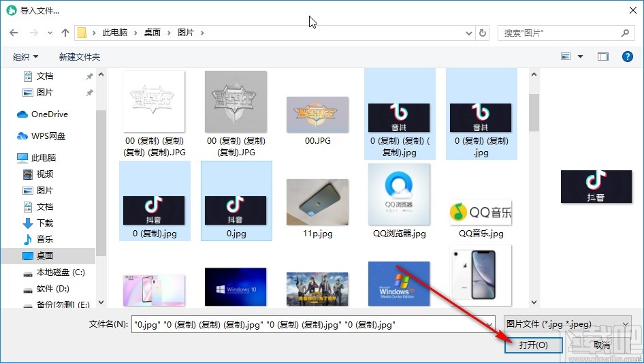Image resolution: width=644 pixels, height=363 pixels.
Task: Click the forward navigation arrow
Action: click(34, 33)
